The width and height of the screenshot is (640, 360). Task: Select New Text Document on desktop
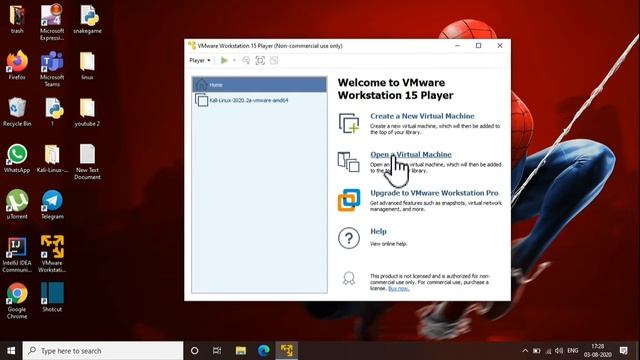(x=87, y=162)
